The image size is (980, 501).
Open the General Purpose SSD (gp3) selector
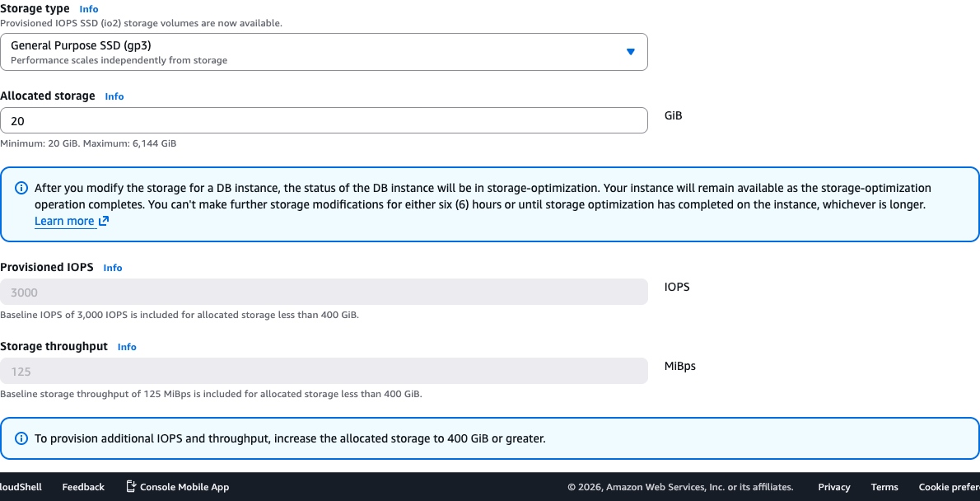(324, 52)
